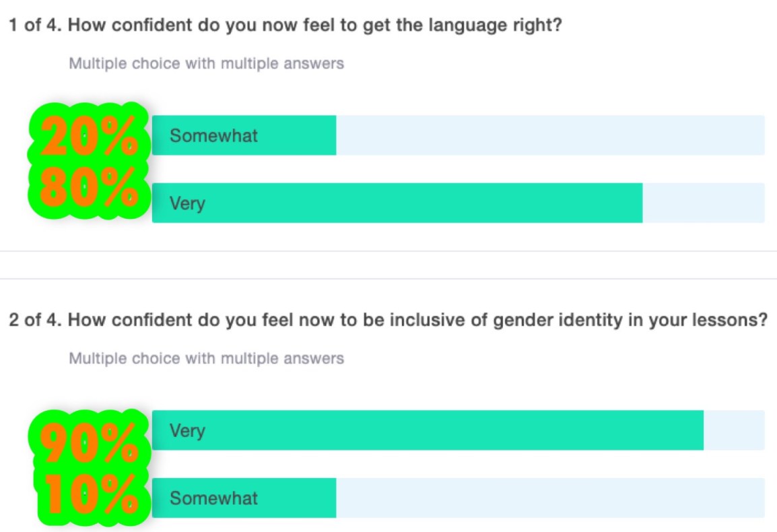Click the 90% percentage label

coord(89,442)
